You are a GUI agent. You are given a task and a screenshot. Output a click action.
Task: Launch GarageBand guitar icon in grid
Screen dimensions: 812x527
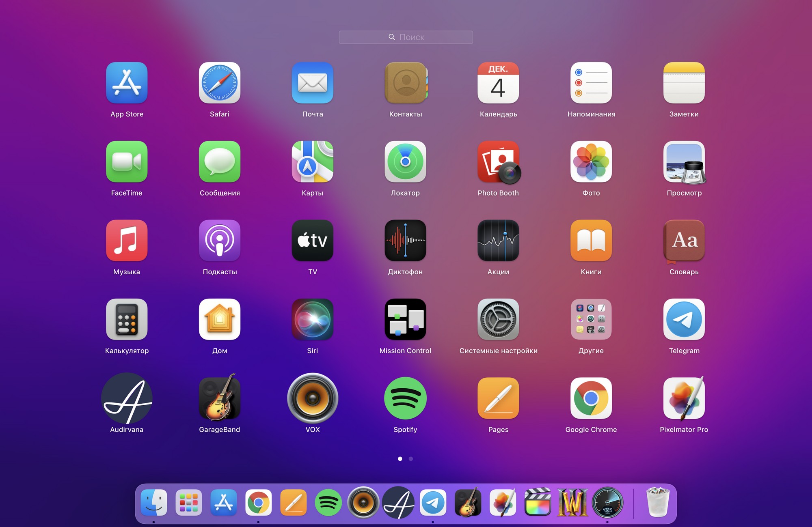219,398
